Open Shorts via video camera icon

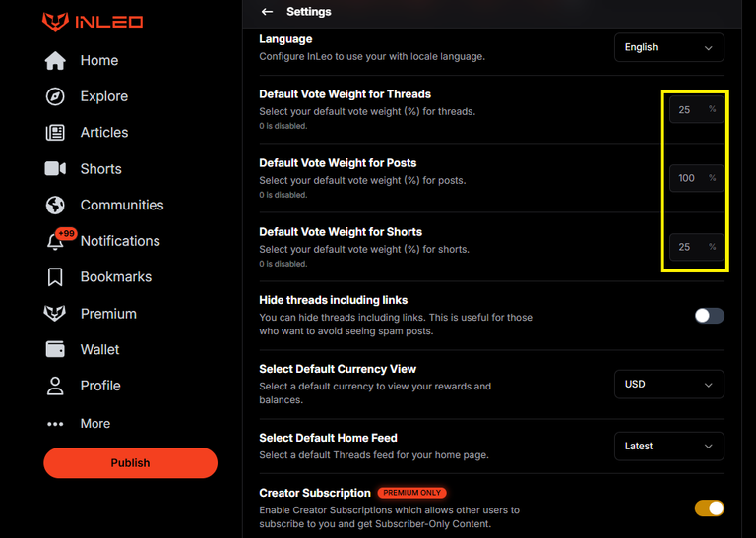55,168
